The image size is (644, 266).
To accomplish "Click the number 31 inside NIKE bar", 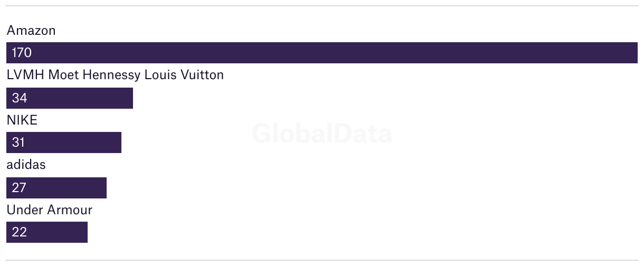I will coord(18,142).
